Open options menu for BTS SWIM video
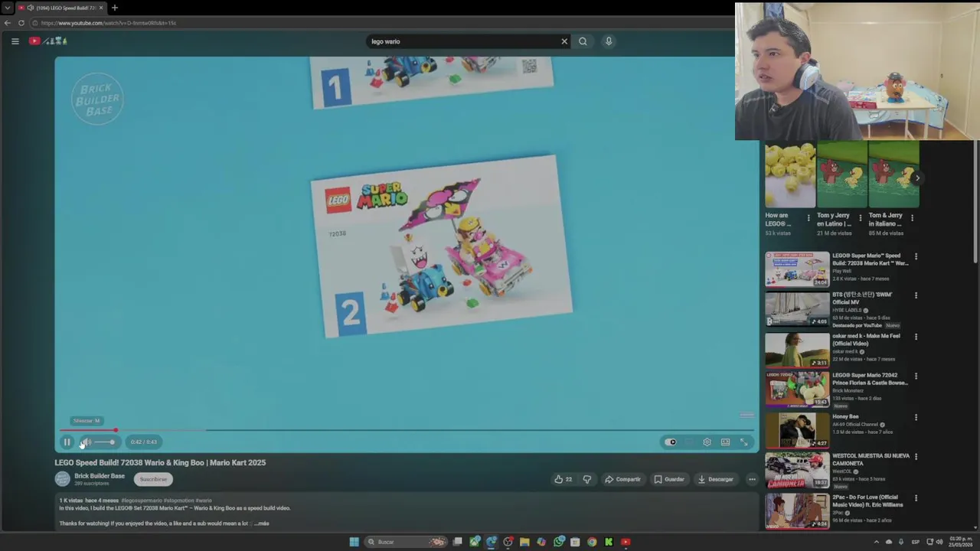 point(916,295)
